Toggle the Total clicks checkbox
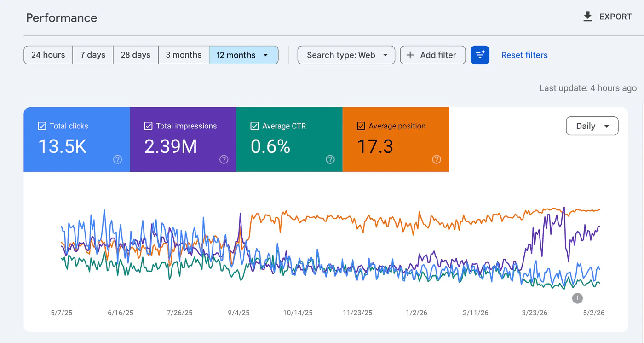The image size is (644, 343). click(42, 126)
